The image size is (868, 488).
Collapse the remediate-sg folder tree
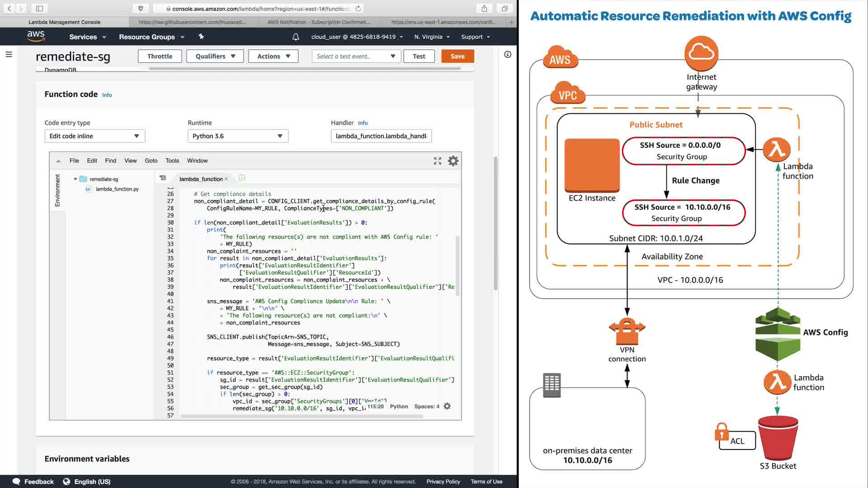(75, 179)
